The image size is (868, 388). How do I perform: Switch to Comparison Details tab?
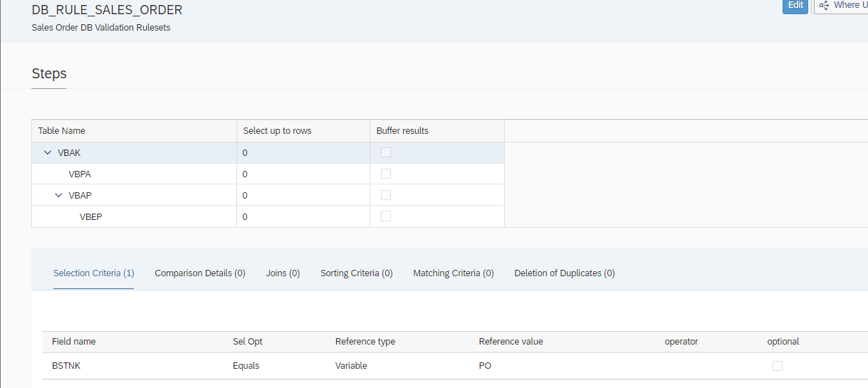199,273
